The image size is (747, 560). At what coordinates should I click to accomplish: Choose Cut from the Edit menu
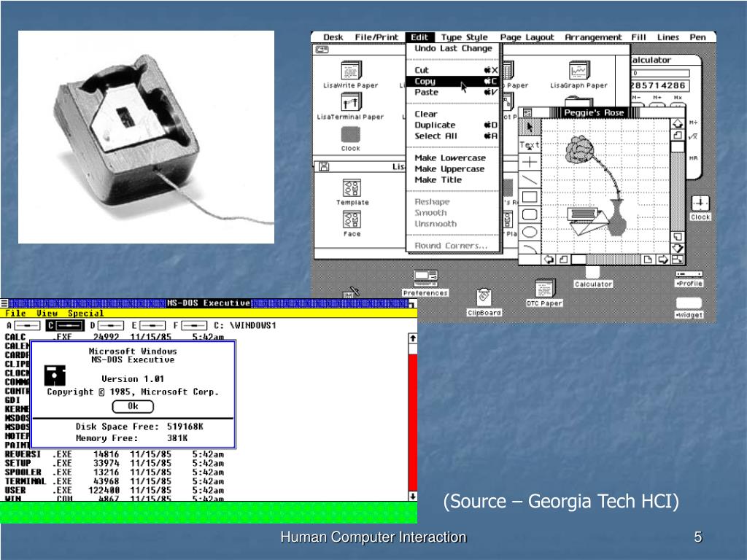click(x=452, y=70)
